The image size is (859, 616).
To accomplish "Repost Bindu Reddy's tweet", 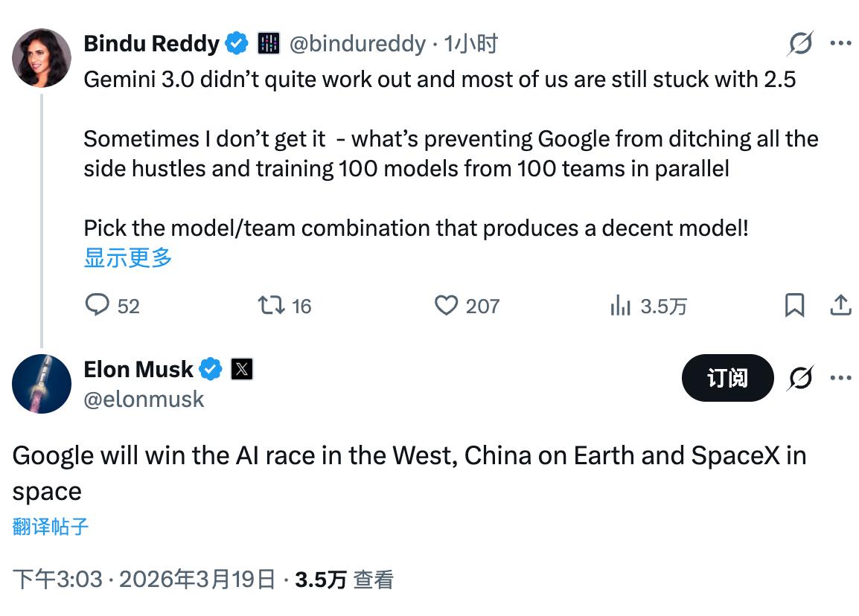I will pyautogui.click(x=272, y=305).
